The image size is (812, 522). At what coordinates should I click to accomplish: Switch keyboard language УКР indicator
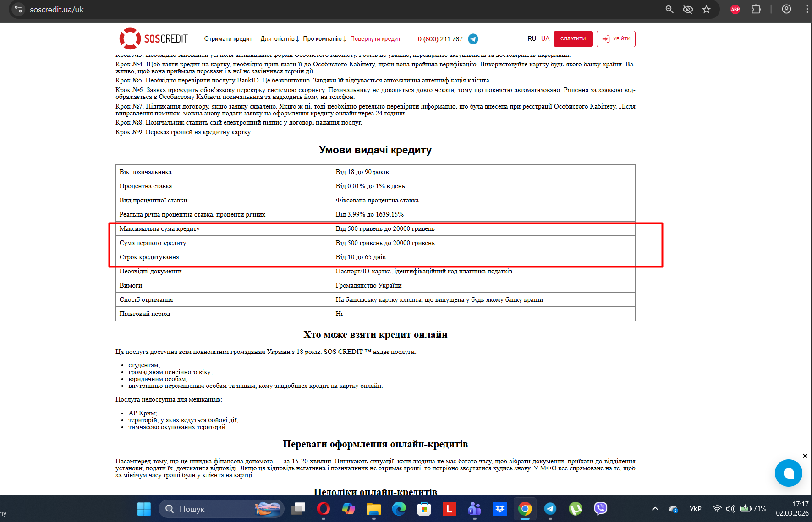tap(696, 509)
